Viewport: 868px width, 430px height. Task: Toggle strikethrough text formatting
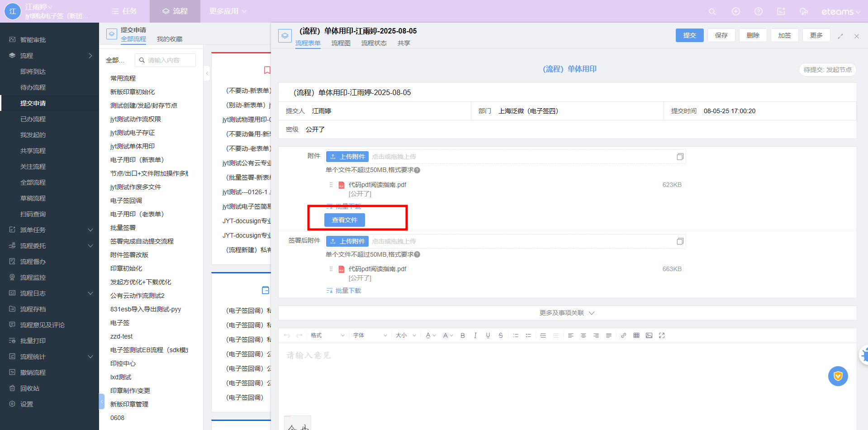coord(500,335)
